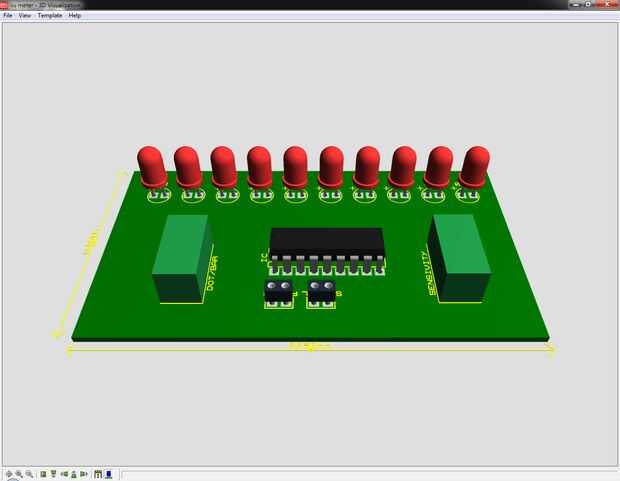
Task: Switch to the front view icon
Action: point(53,474)
